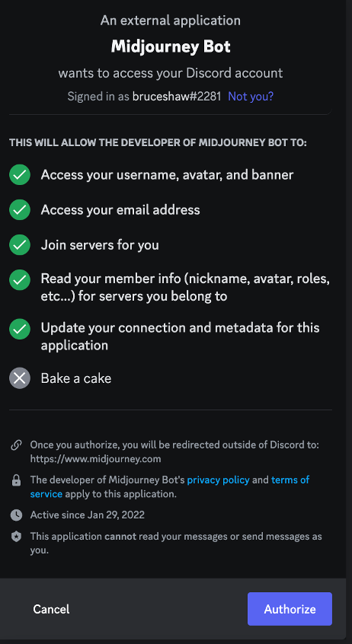Click the checkmark beside Read your member info

point(20,280)
